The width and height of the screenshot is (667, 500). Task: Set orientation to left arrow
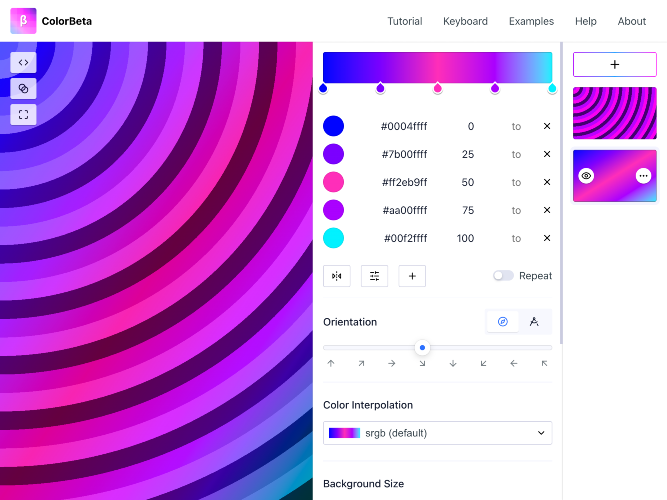point(514,363)
